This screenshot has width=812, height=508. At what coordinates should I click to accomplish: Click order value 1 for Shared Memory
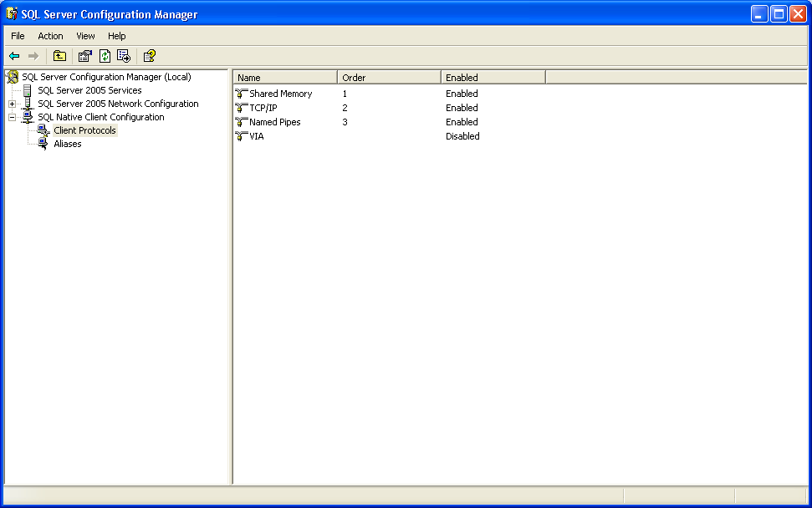point(345,94)
